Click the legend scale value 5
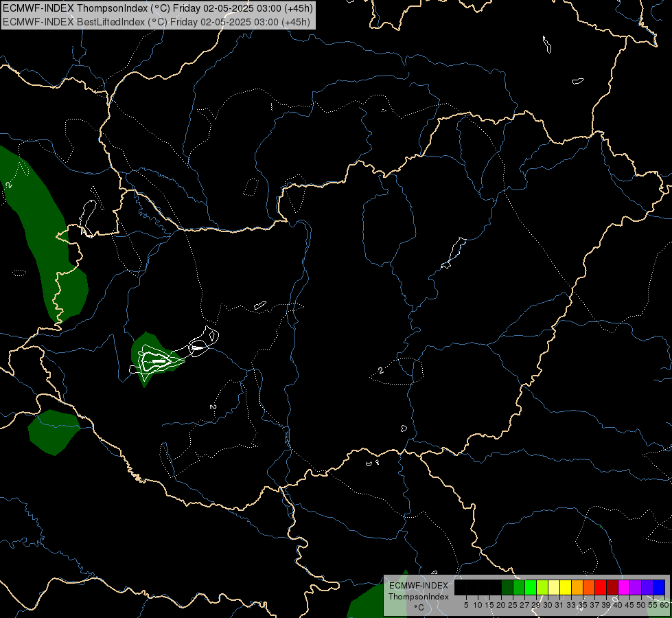Screen dimensions: 672x618 pos(466,605)
